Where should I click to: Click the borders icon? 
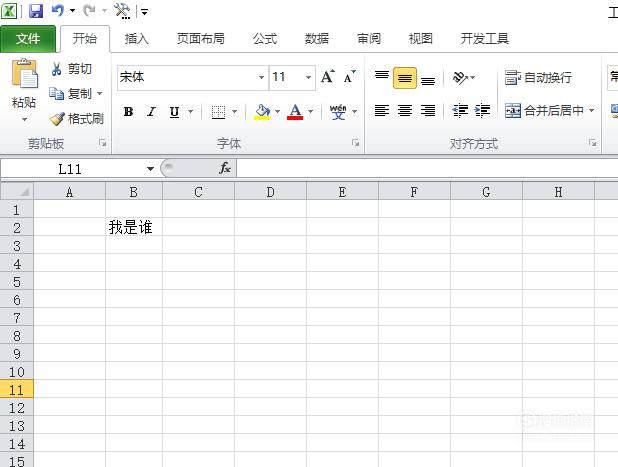pyautogui.click(x=218, y=112)
